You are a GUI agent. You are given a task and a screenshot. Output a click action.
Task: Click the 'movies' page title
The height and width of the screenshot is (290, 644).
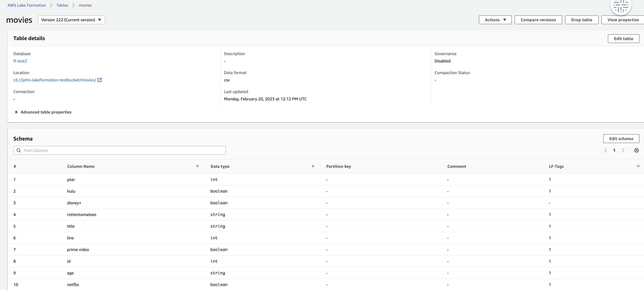coord(19,20)
